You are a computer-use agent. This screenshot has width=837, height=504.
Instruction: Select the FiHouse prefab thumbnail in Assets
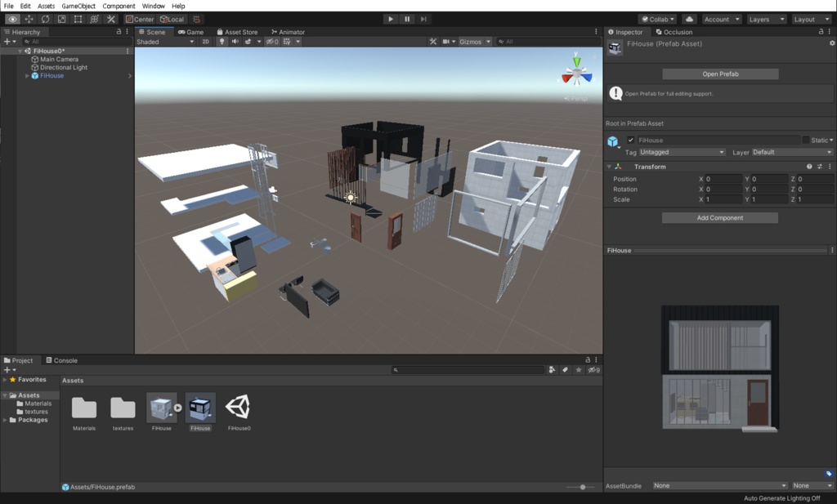[x=200, y=407]
